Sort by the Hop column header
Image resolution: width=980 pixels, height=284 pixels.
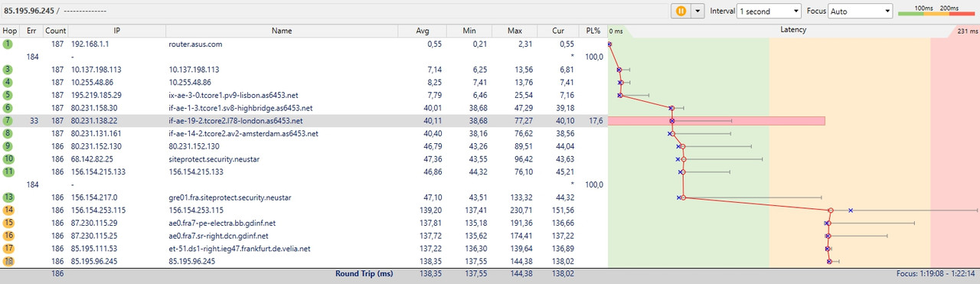[x=10, y=31]
